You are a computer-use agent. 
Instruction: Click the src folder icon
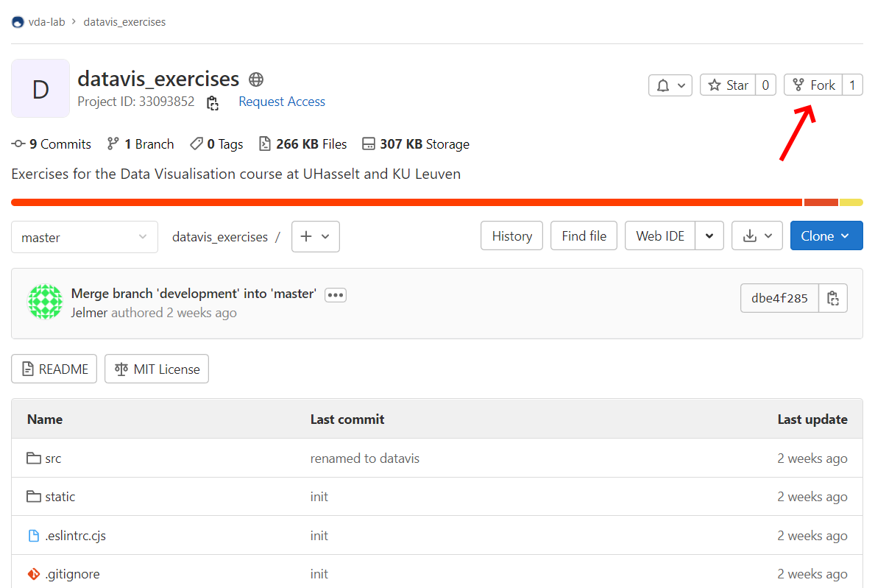click(x=34, y=458)
